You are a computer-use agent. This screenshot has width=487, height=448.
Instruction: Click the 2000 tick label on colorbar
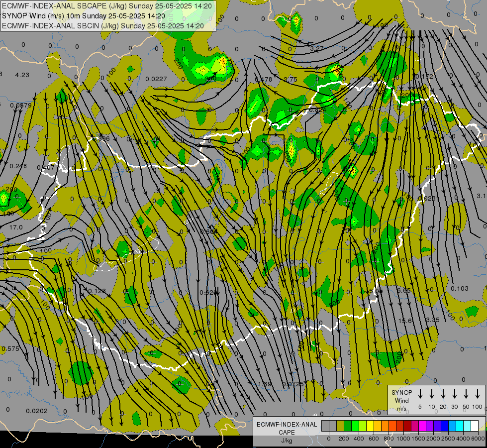click(x=433, y=439)
